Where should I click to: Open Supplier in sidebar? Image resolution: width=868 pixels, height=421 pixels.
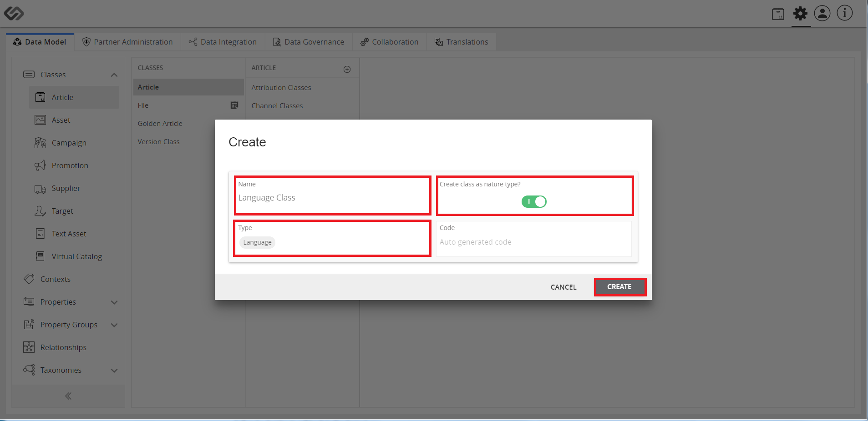click(74, 188)
